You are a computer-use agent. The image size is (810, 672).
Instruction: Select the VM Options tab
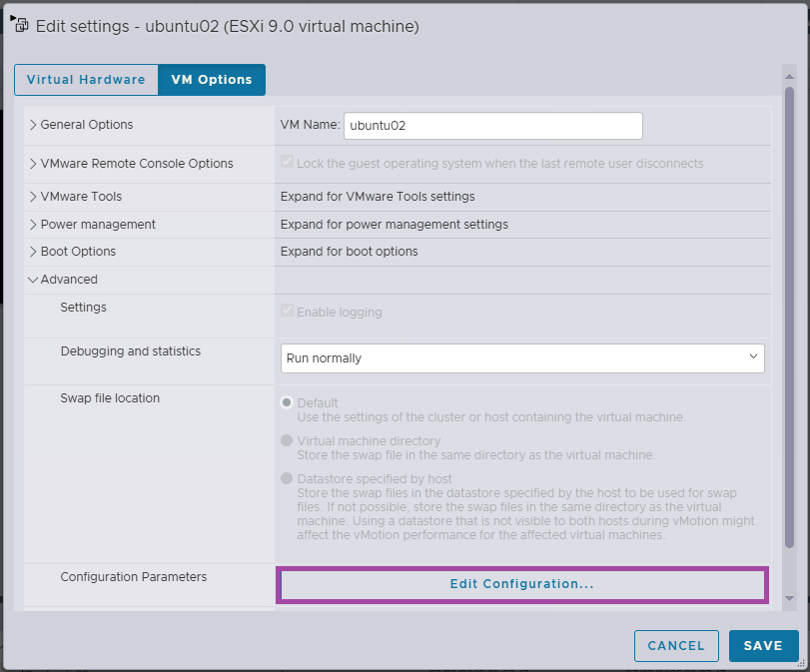[212, 80]
